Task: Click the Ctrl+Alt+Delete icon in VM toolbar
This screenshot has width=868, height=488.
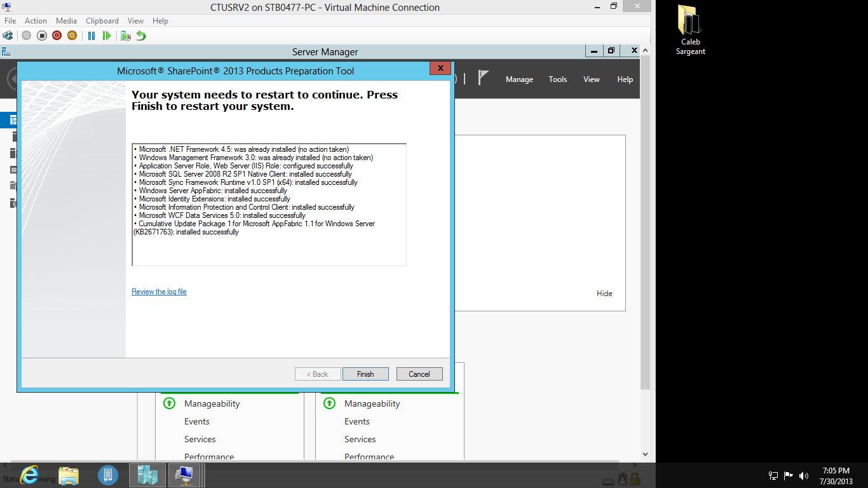Action: tap(8, 36)
